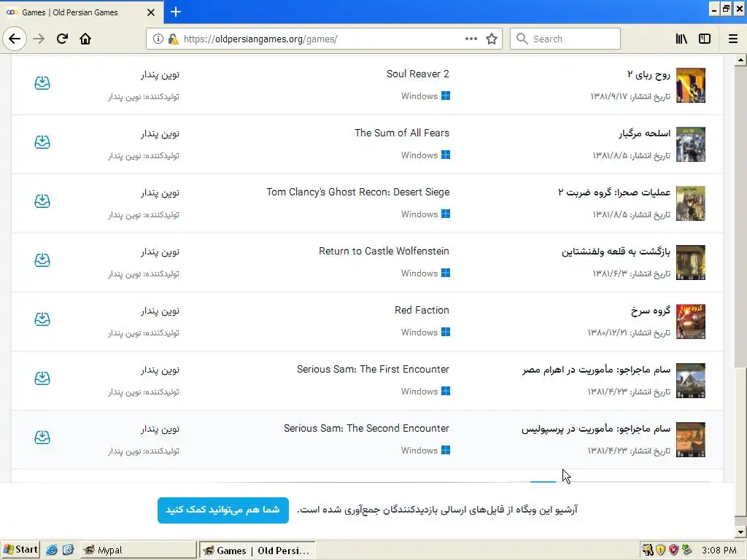The image size is (747, 560).
Task: Switch to the Games | Old Persi... taskbar button
Action: pos(258,550)
